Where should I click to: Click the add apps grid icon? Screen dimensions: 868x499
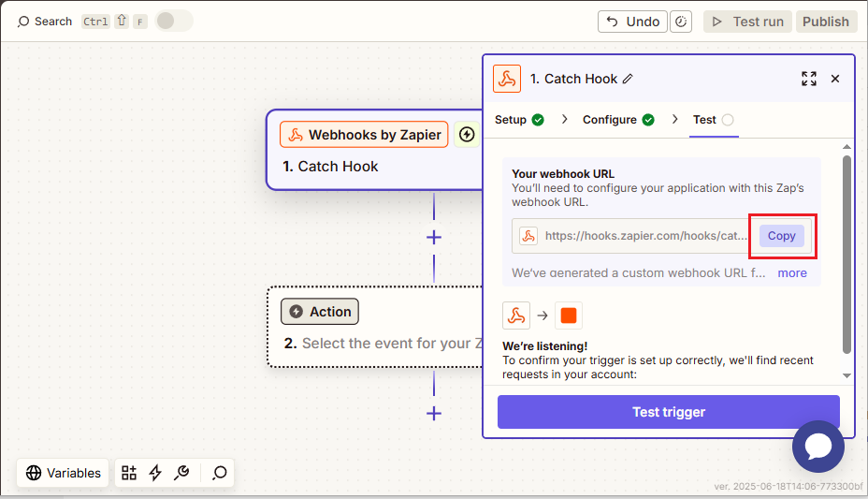point(129,473)
